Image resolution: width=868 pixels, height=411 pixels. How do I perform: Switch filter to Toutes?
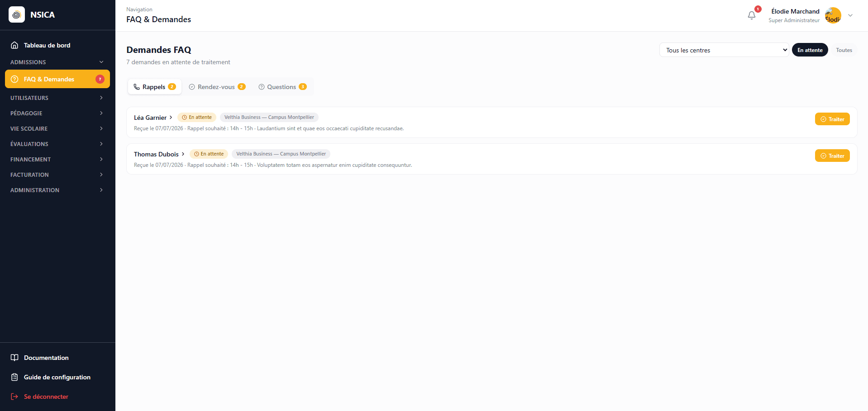pos(844,50)
